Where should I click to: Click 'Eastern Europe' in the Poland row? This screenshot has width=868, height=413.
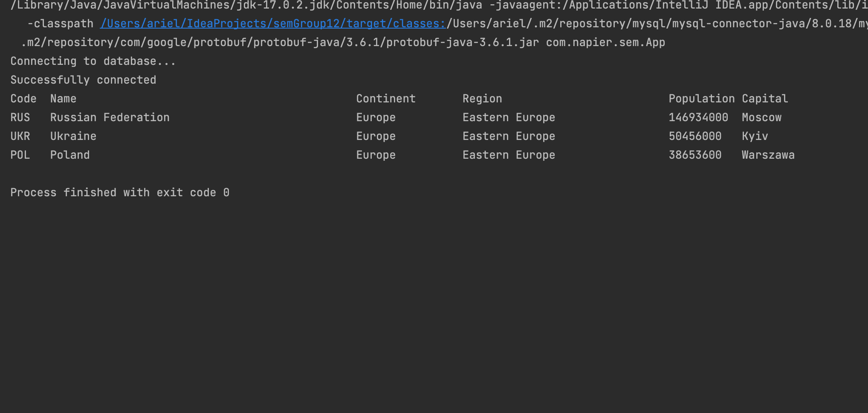tap(509, 155)
